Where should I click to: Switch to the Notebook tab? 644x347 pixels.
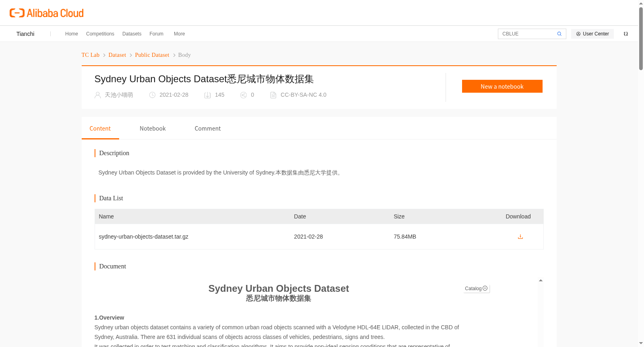[x=153, y=129]
